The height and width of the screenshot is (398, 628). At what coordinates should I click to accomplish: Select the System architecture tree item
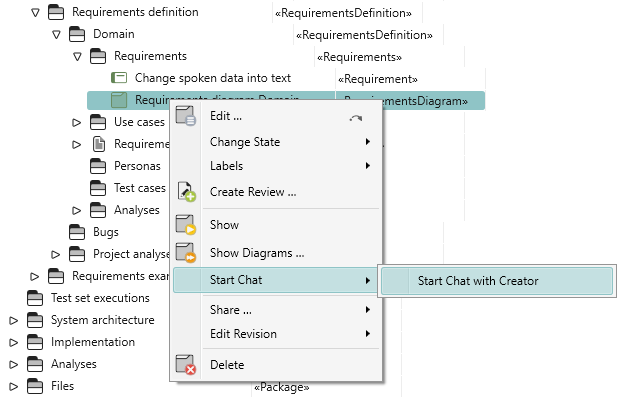pos(103,320)
